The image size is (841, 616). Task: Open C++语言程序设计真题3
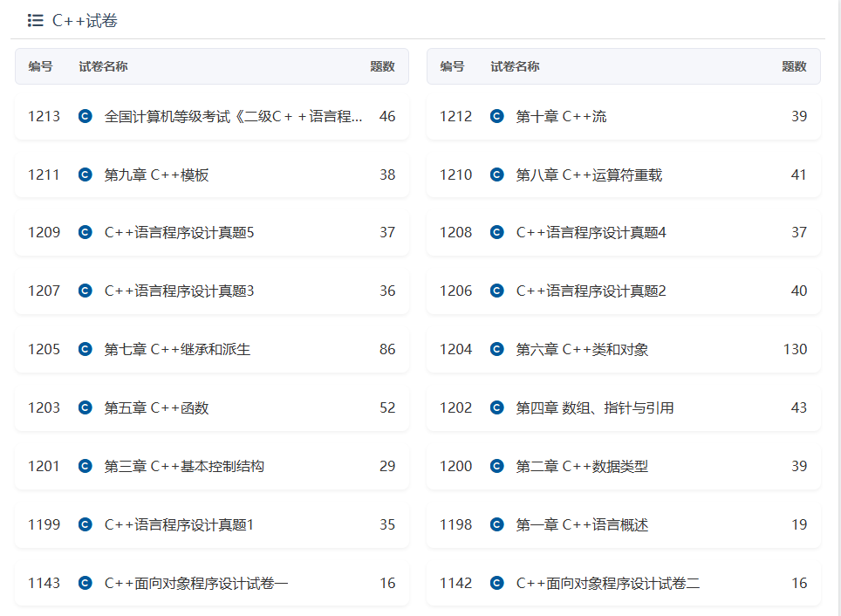tap(179, 291)
